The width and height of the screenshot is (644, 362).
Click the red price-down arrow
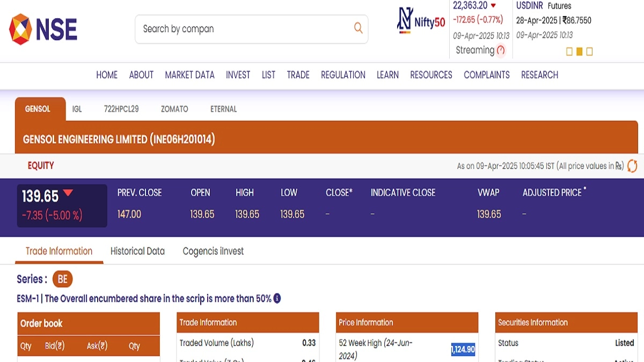[x=68, y=194]
